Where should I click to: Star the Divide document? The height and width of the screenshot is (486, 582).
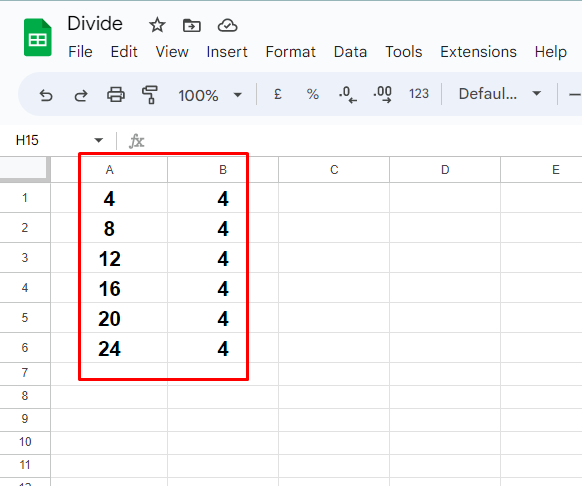coord(157,25)
